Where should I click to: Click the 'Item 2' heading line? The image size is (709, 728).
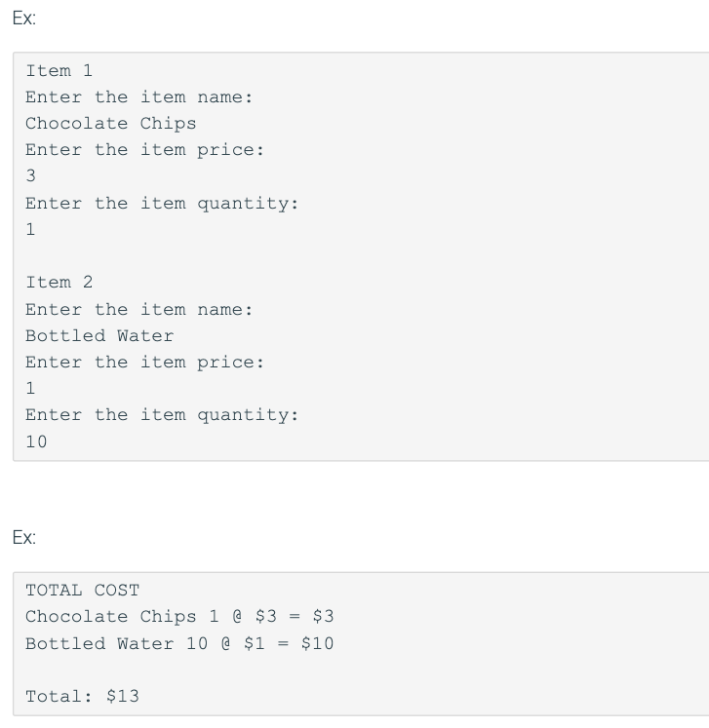pyautogui.click(x=59, y=283)
